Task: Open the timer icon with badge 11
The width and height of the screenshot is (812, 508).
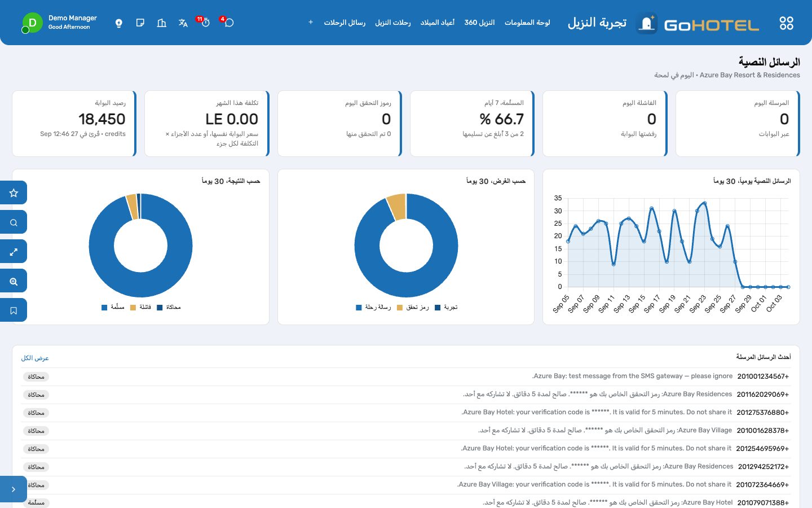Action: pyautogui.click(x=205, y=23)
